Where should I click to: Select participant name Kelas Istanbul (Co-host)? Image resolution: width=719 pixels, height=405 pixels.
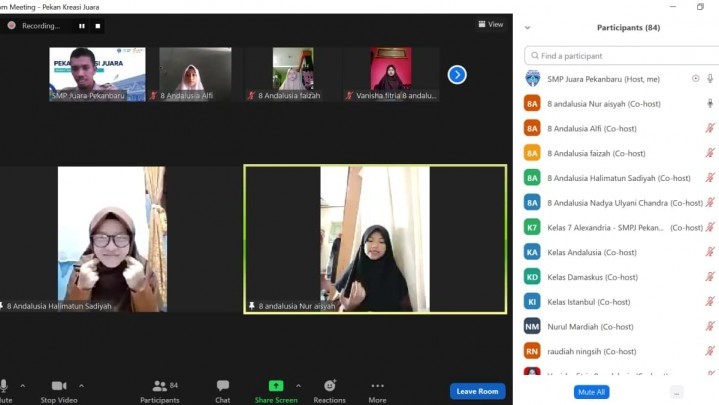589,302
